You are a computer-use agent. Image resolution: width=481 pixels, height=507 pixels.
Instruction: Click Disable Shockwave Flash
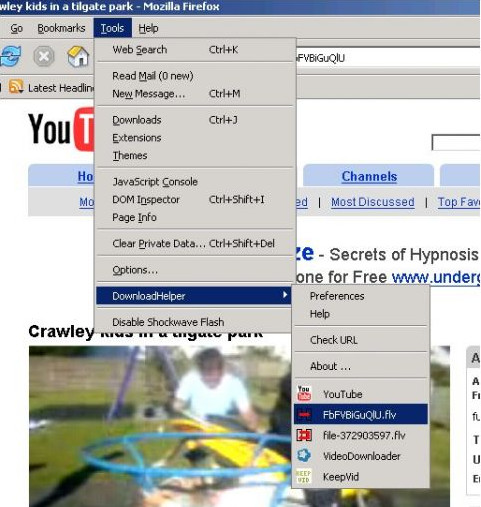coord(195,322)
